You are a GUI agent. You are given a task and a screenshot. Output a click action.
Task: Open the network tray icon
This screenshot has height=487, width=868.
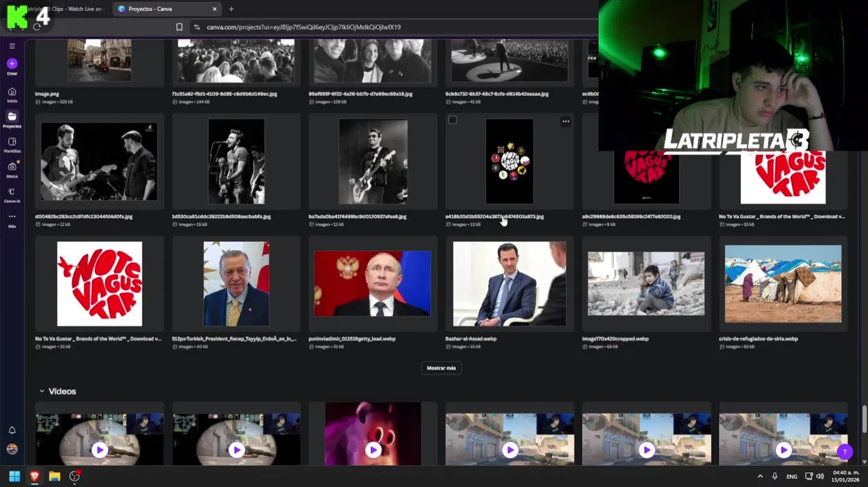808,476
